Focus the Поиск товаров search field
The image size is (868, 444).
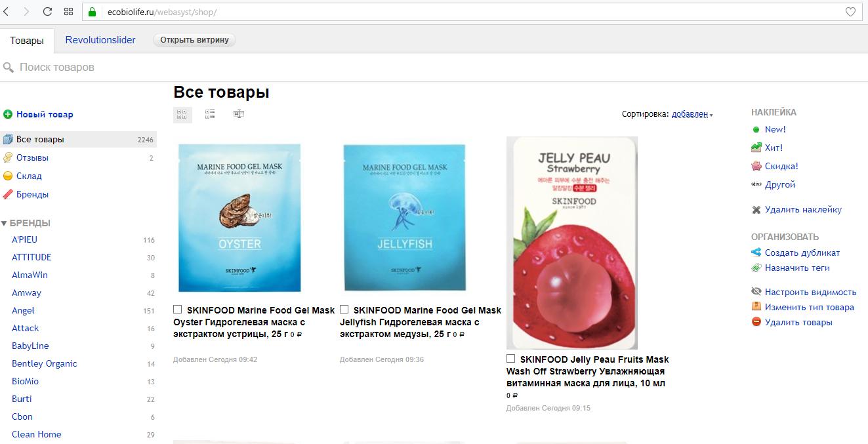click(x=433, y=67)
